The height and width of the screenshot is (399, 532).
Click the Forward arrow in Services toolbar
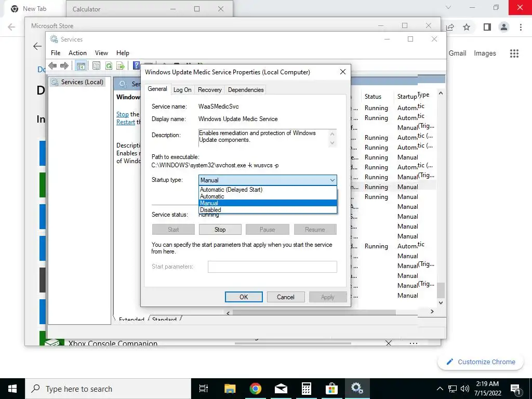(64, 65)
